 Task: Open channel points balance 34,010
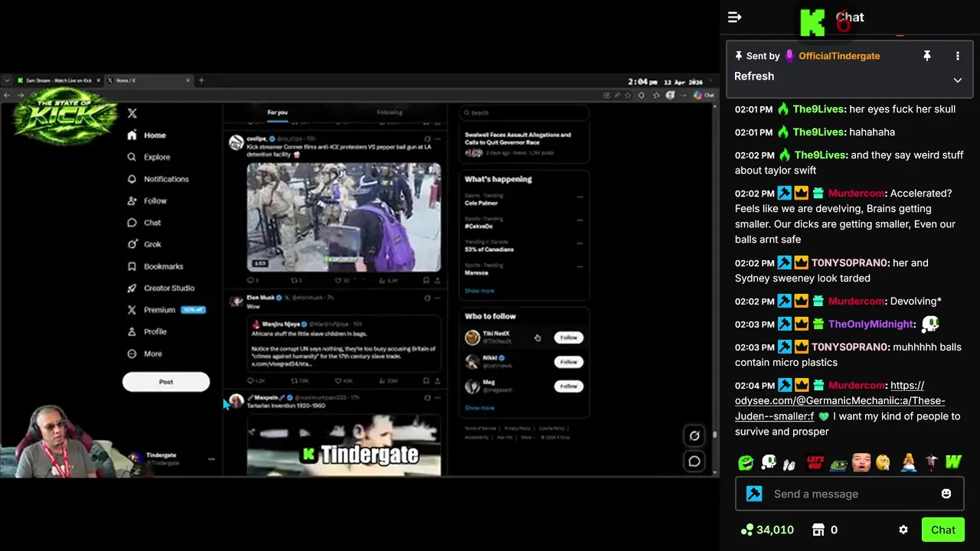click(x=767, y=530)
